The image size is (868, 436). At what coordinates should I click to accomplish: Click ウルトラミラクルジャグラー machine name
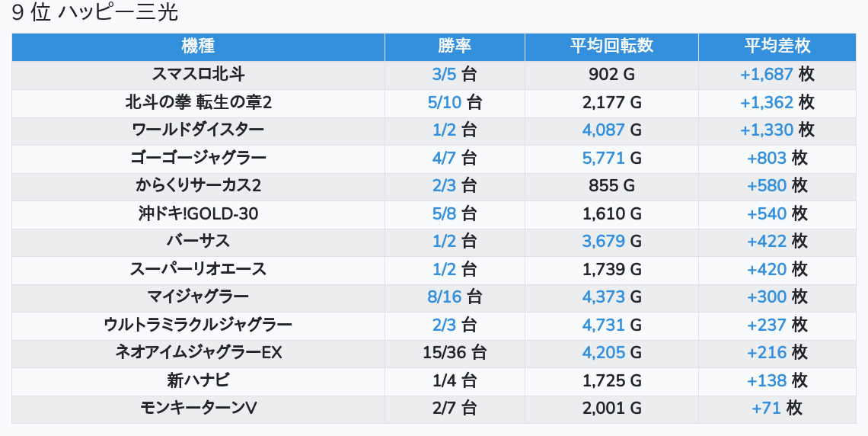tap(198, 325)
